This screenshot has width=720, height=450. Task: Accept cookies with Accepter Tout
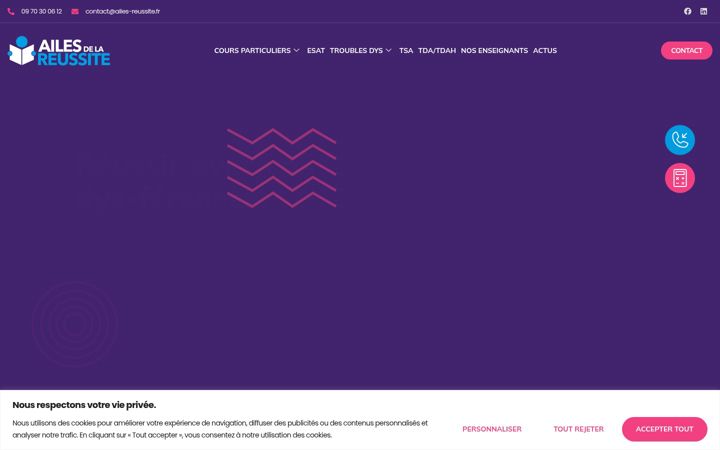664,429
